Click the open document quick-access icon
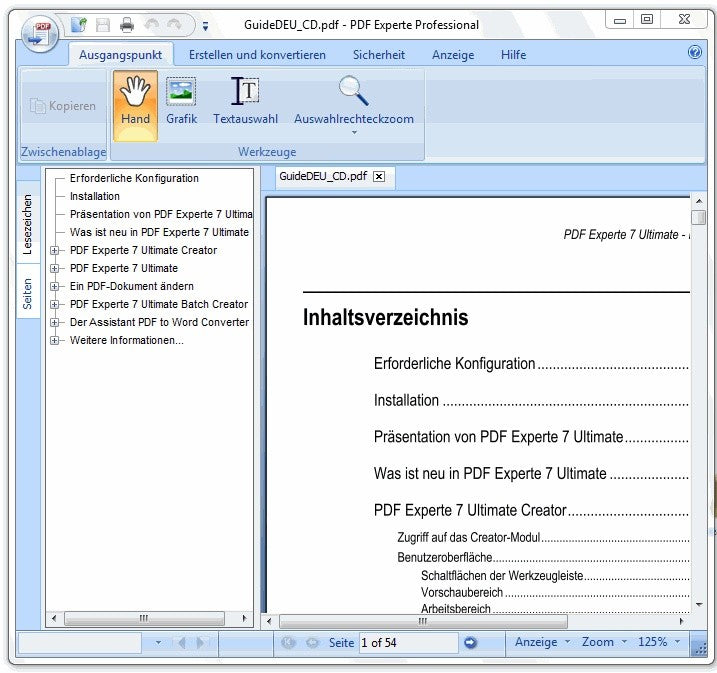Viewport: 717px width, 673px height. (x=79, y=24)
